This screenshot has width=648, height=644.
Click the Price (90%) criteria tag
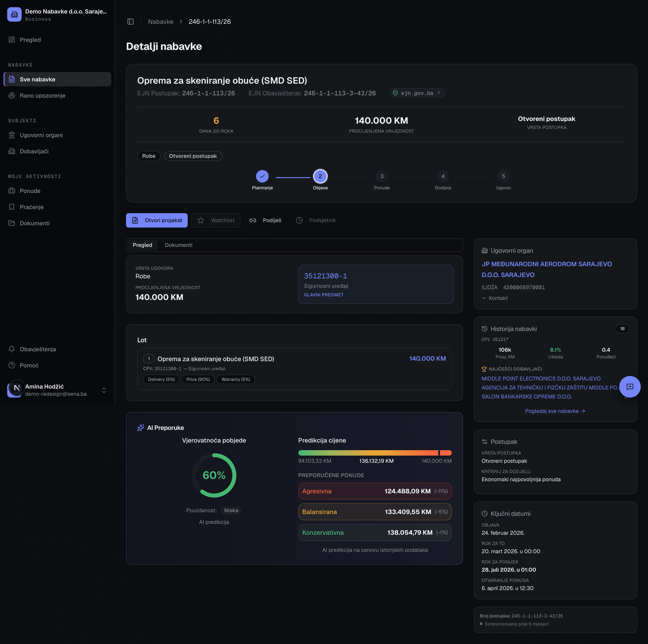[198, 380]
